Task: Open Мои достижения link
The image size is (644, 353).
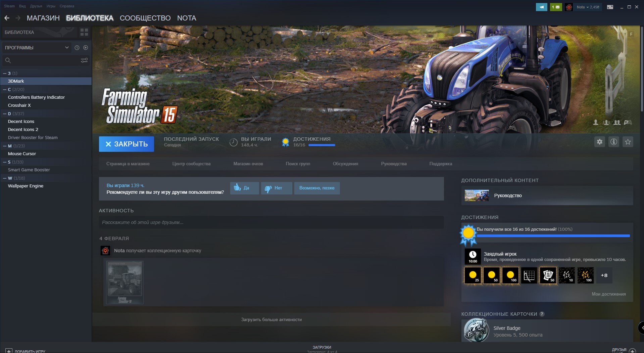Action: [x=609, y=294]
